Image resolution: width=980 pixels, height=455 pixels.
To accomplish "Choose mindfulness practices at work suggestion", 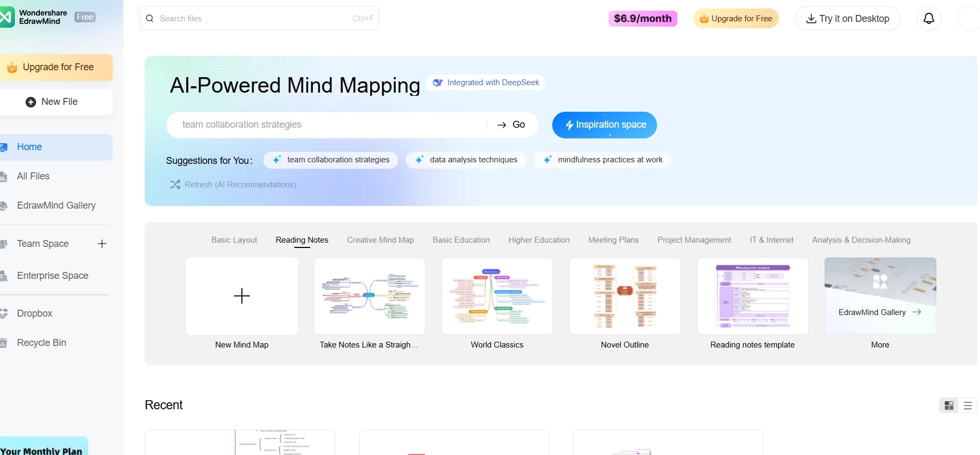I will click(602, 160).
